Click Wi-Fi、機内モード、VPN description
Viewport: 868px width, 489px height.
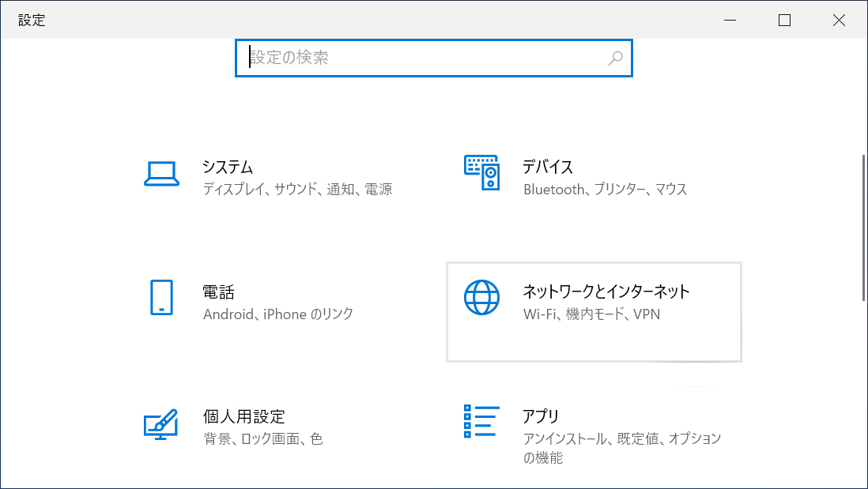point(592,314)
